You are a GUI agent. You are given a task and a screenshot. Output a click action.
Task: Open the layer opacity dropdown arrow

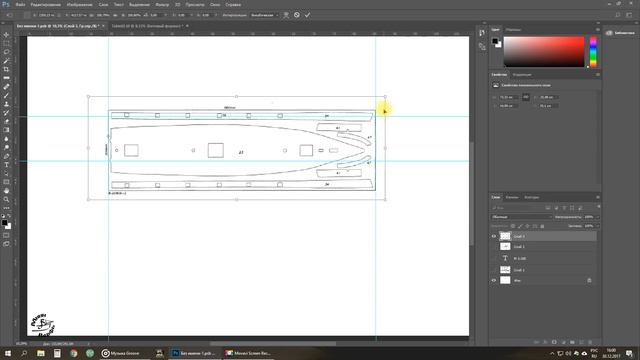(598, 217)
